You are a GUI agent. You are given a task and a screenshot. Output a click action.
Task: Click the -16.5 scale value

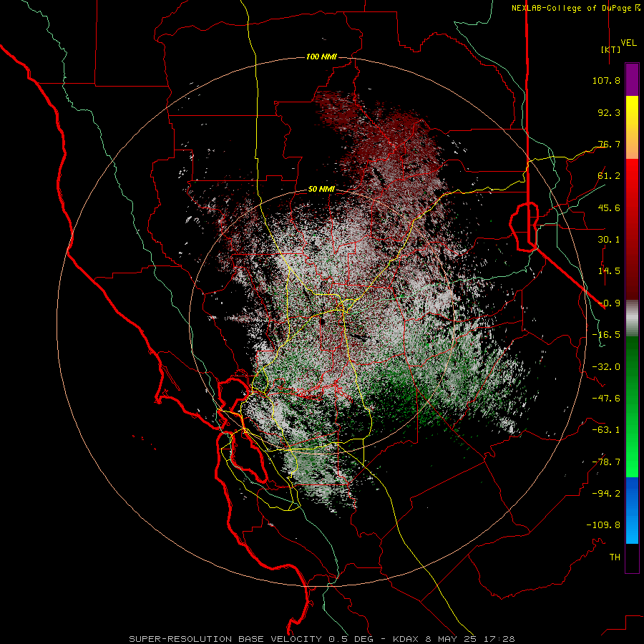(x=606, y=335)
